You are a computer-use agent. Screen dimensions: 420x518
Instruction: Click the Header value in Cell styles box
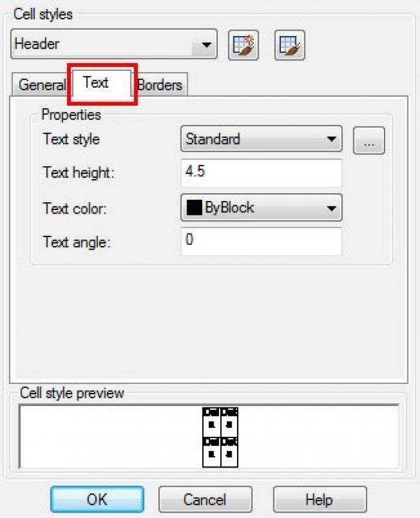pos(37,44)
